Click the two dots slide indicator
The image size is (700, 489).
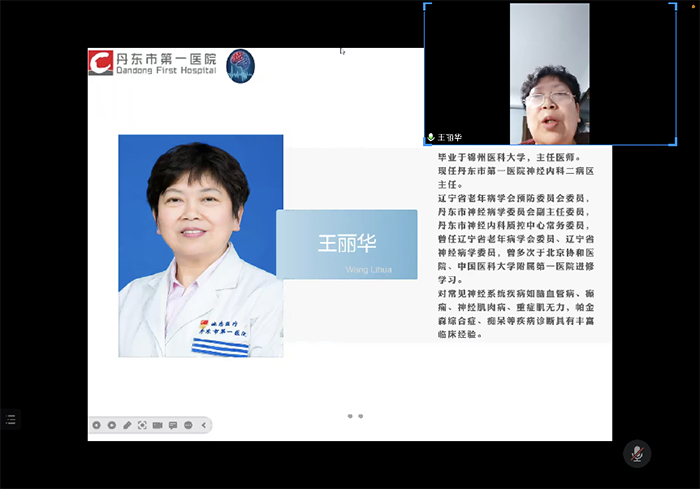click(355, 416)
